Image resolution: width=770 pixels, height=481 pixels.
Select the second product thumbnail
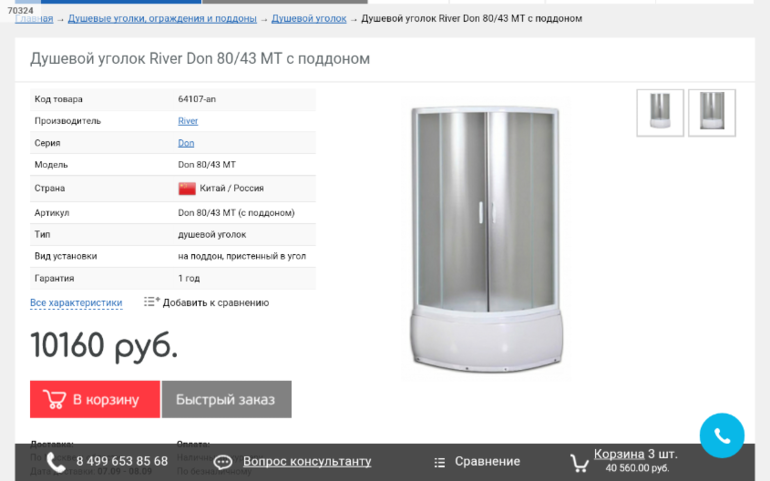click(712, 113)
